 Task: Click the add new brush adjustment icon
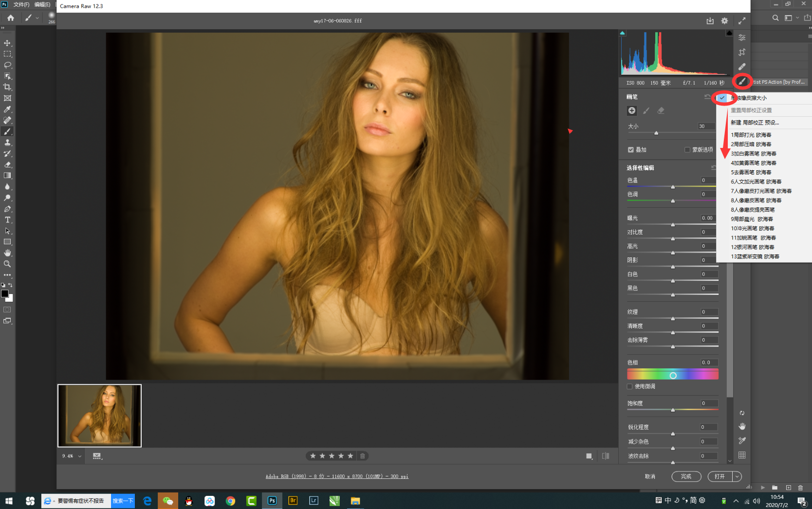pos(631,110)
